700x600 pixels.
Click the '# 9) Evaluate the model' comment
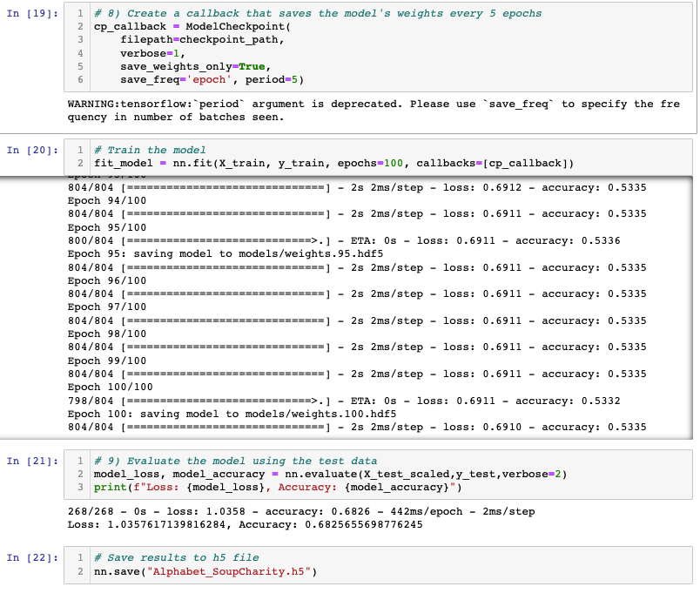[x=235, y=461]
